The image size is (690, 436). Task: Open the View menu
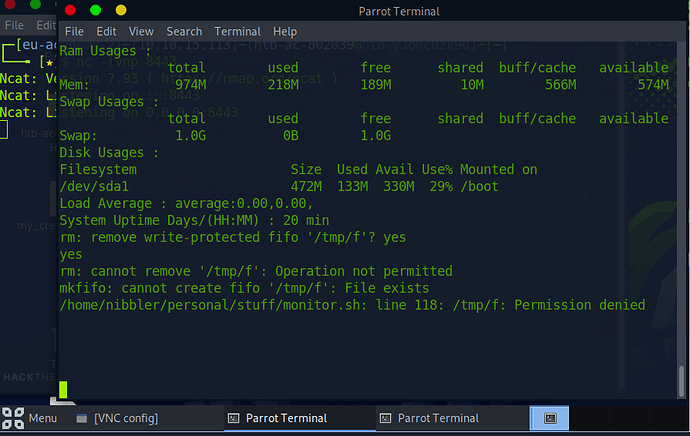pos(142,32)
